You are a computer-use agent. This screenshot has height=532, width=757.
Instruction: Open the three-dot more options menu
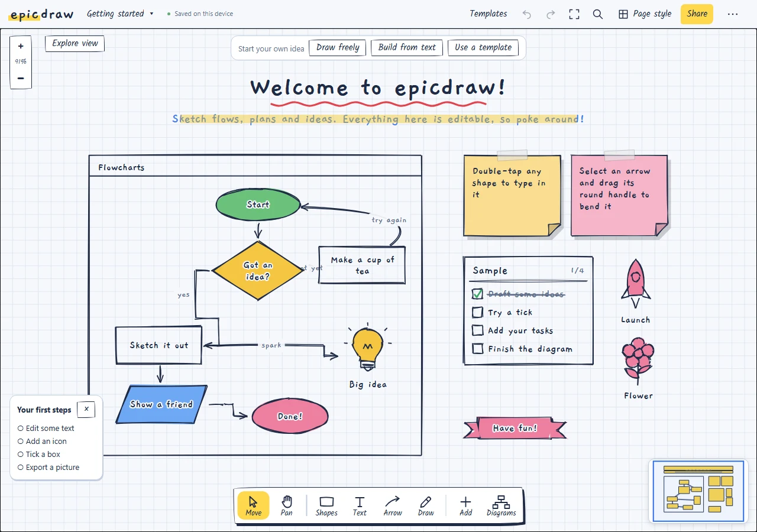(733, 14)
